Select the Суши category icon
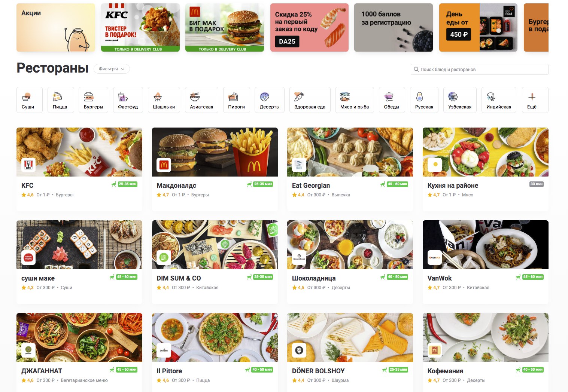The height and width of the screenshot is (392, 568). click(27, 97)
